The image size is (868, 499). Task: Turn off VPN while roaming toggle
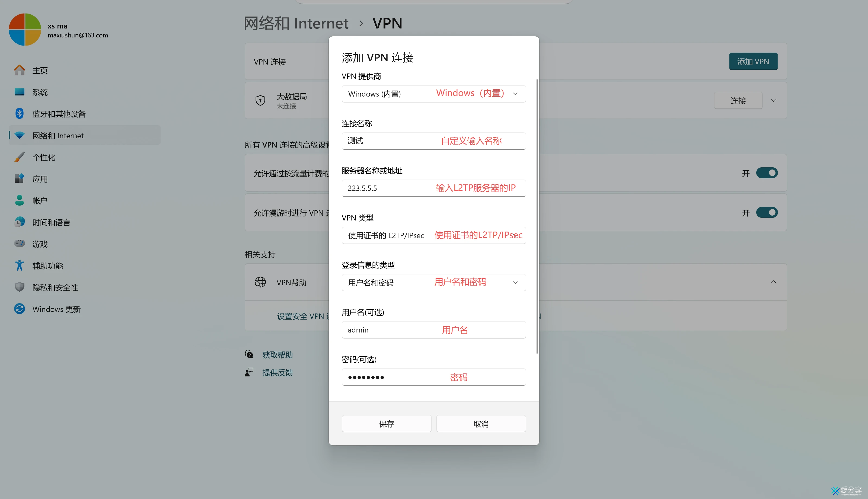pyautogui.click(x=767, y=213)
